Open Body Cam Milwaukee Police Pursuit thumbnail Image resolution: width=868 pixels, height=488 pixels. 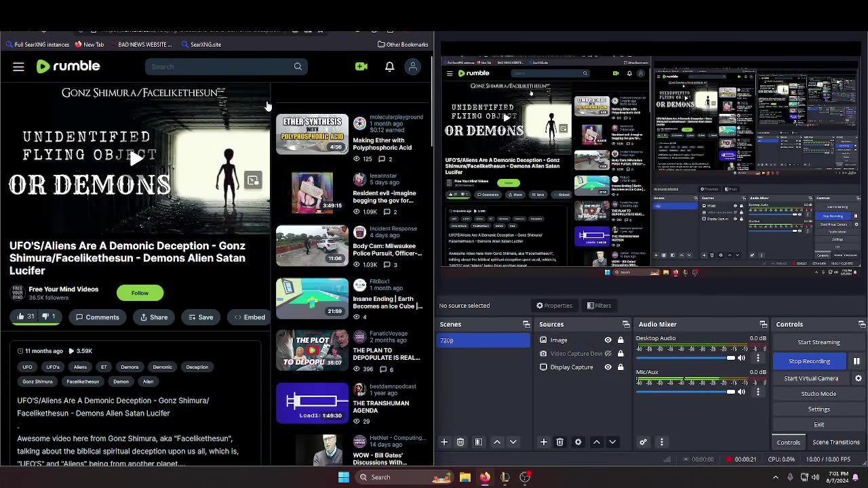(x=312, y=245)
